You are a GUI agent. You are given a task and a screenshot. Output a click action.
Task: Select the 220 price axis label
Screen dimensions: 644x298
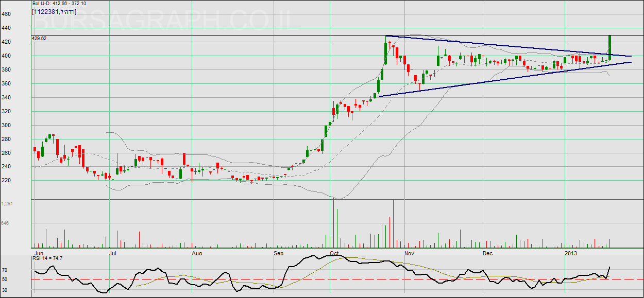(6, 181)
